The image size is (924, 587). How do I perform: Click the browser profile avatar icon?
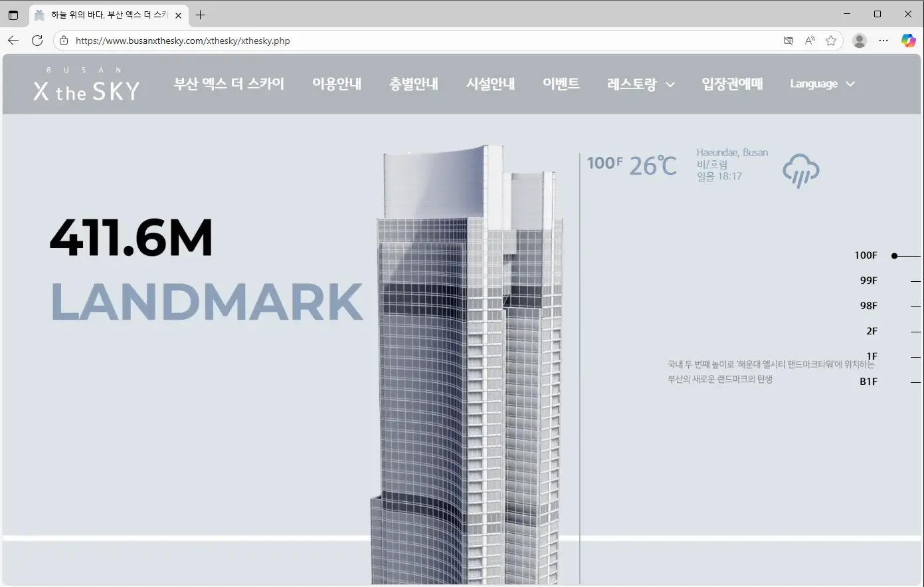click(x=860, y=41)
